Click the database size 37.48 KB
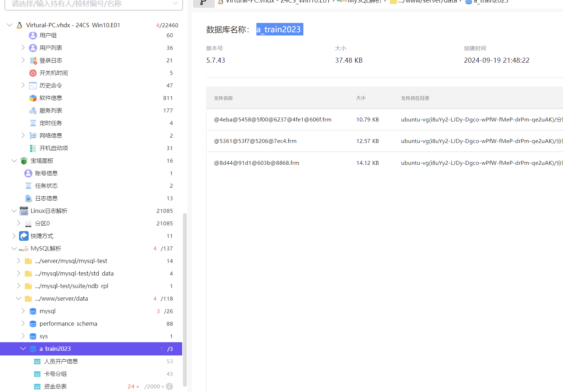The height and width of the screenshot is (392, 563). 349,61
